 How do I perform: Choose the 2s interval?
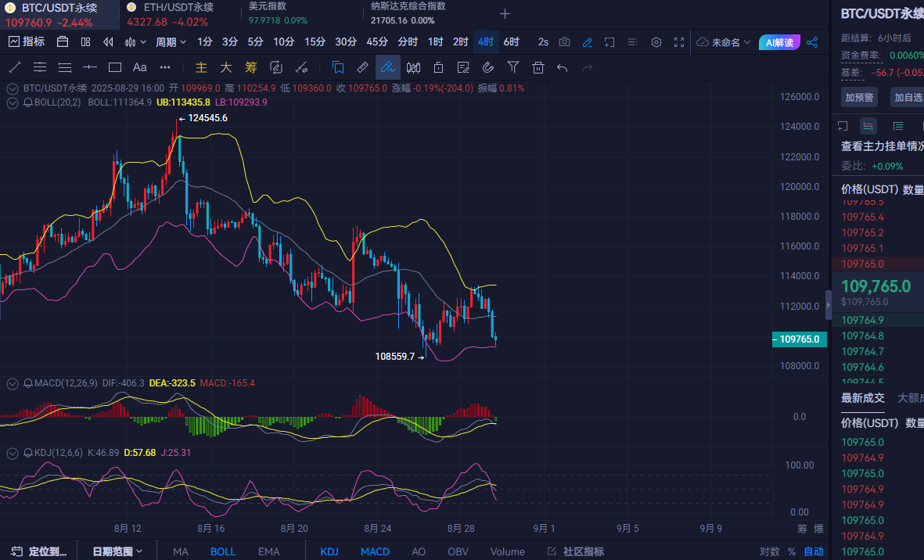coord(543,41)
